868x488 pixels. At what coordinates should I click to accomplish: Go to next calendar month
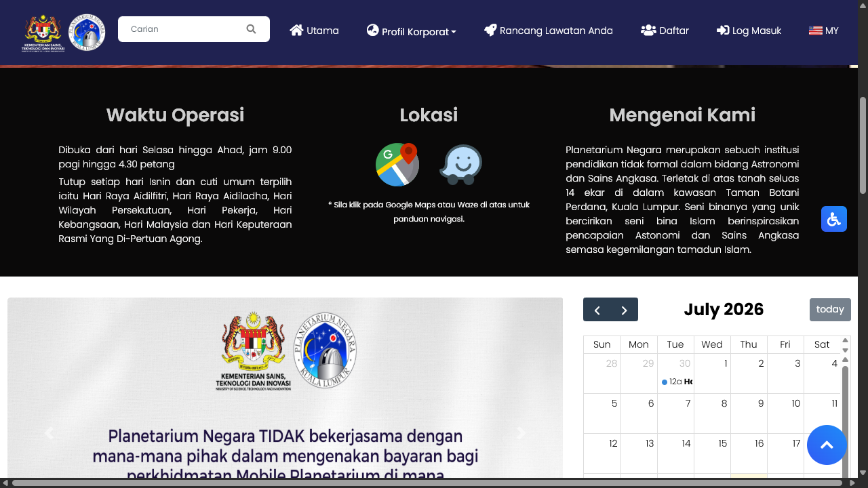(x=625, y=310)
